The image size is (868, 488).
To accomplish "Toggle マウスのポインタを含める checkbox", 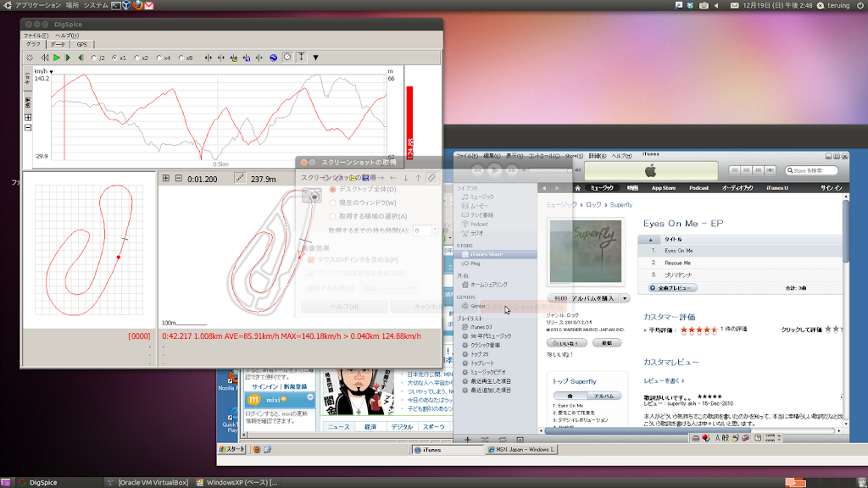I will [x=311, y=259].
